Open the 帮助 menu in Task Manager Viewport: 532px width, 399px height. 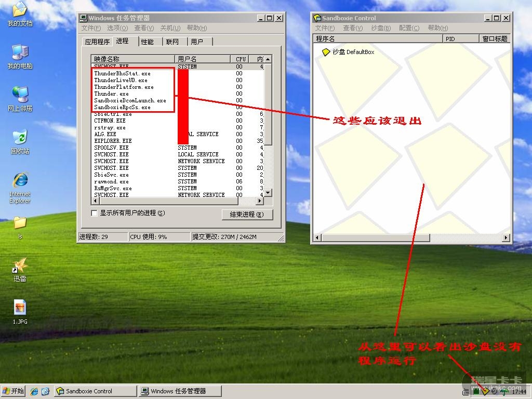coord(197,28)
